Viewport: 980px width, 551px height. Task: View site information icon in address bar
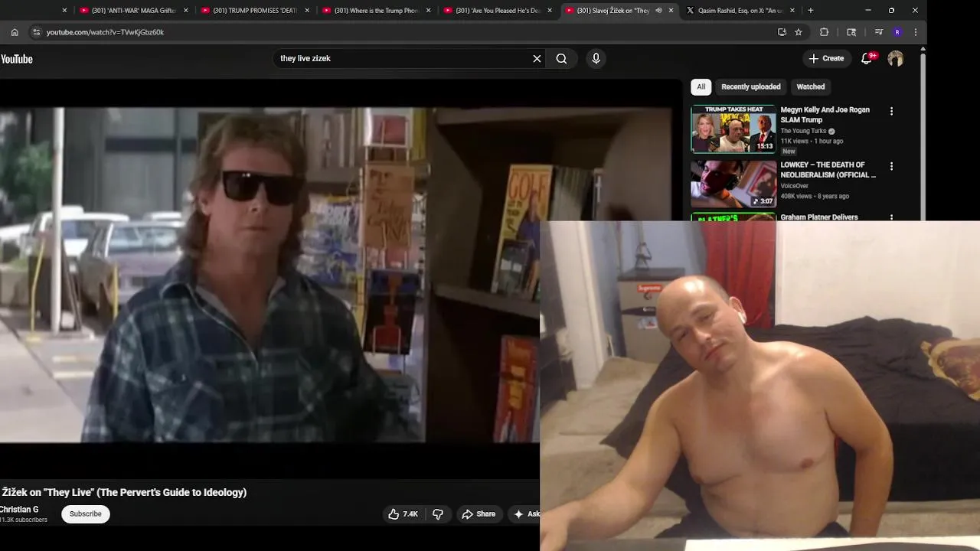click(x=35, y=32)
